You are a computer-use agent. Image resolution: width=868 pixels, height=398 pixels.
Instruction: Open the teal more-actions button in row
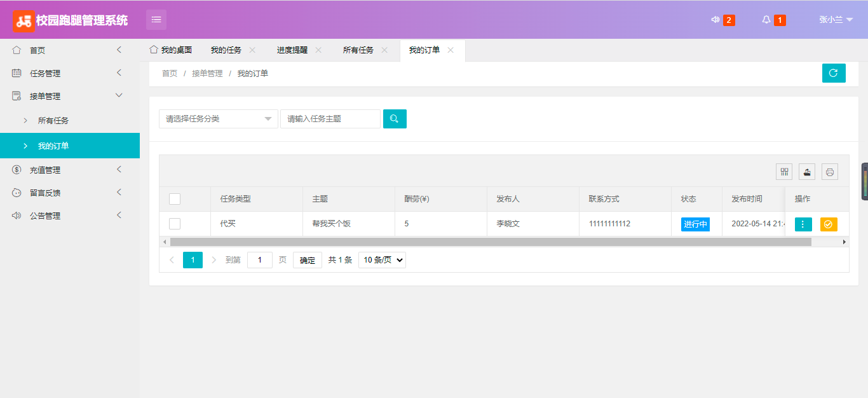pyautogui.click(x=803, y=224)
